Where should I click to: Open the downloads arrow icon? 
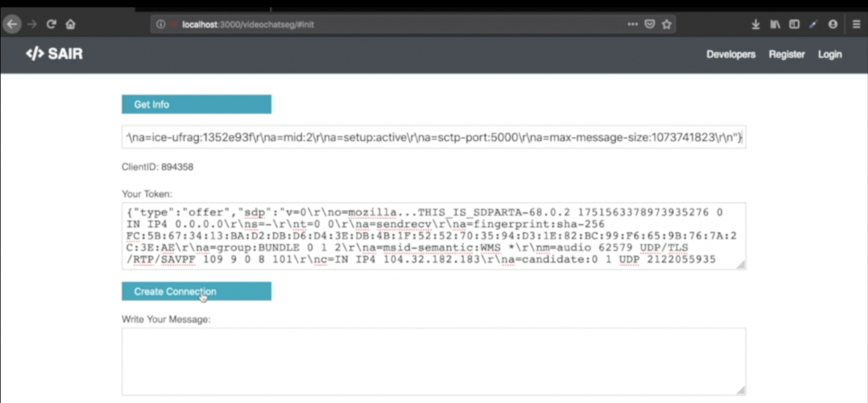point(756,24)
